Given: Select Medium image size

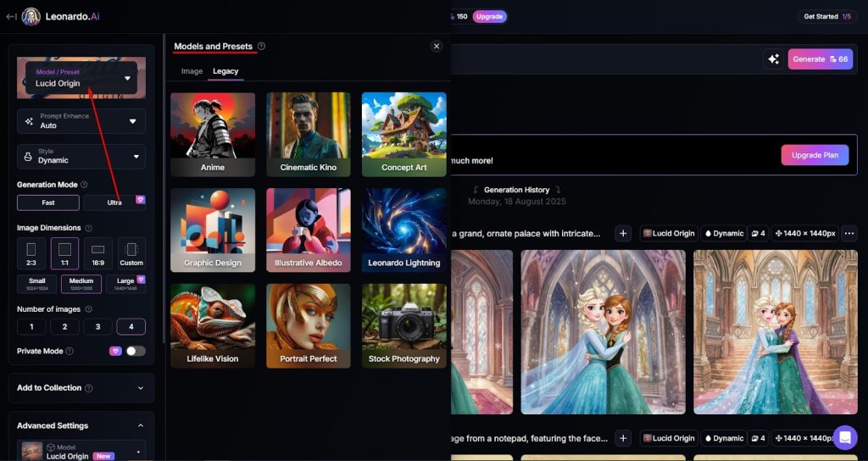Looking at the screenshot, I should (81, 284).
